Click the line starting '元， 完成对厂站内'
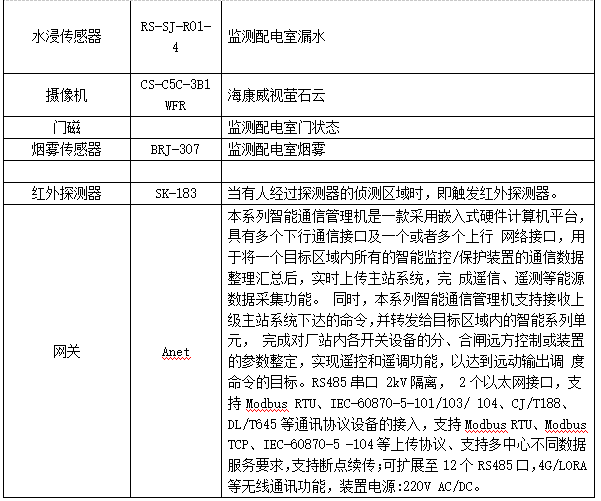The image size is (601, 501). [406, 340]
